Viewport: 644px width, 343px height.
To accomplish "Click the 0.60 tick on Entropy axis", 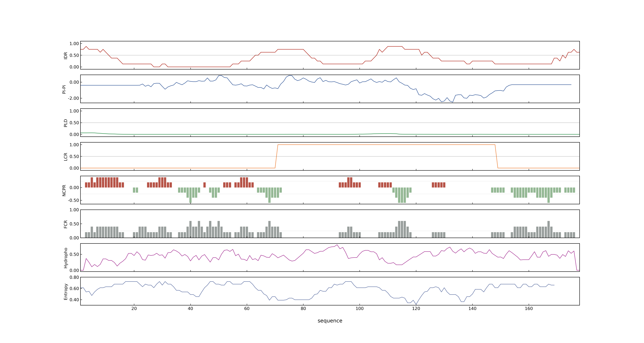I will [x=74, y=288].
